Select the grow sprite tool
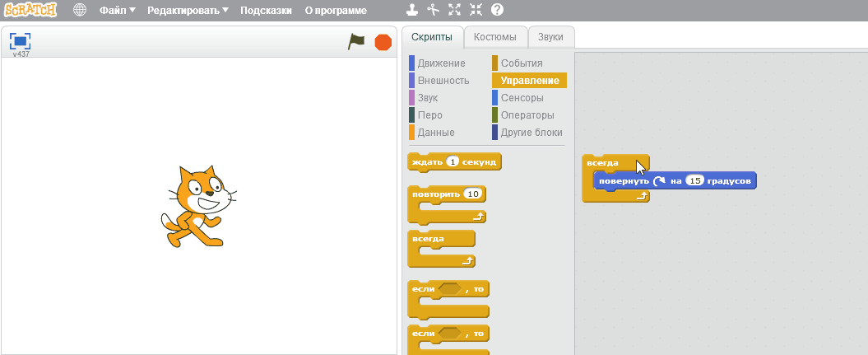The height and width of the screenshot is (355, 868). tap(455, 11)
